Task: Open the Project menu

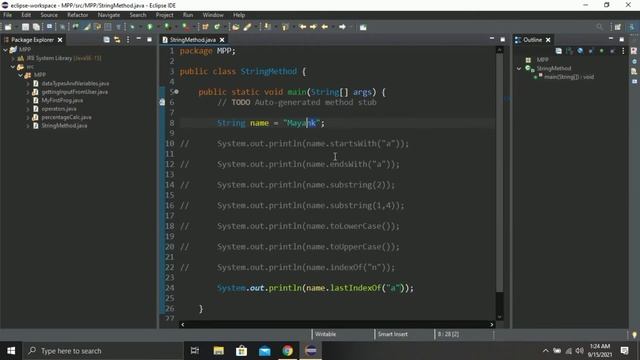Action: point(164,15)
